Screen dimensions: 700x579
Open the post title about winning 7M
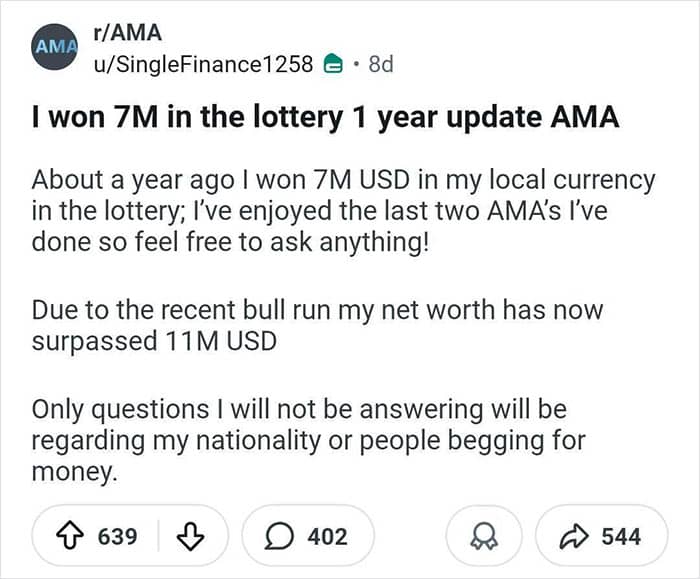tap(326, 118)
